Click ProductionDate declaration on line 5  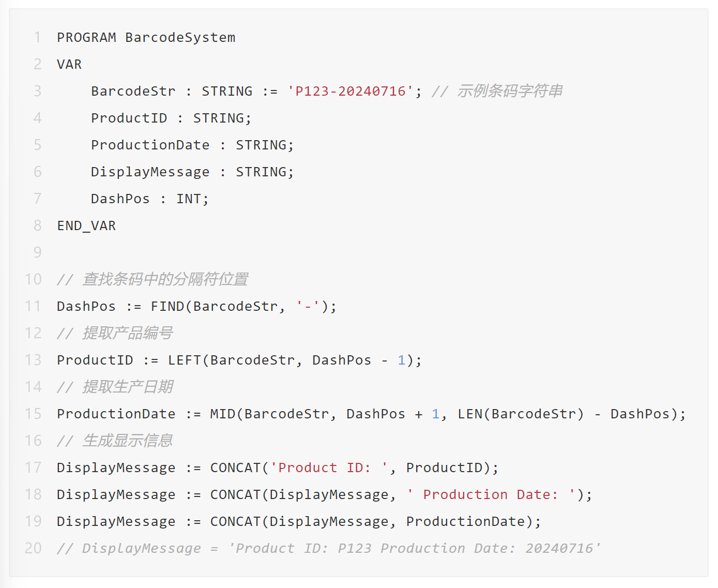click(150, 145)
